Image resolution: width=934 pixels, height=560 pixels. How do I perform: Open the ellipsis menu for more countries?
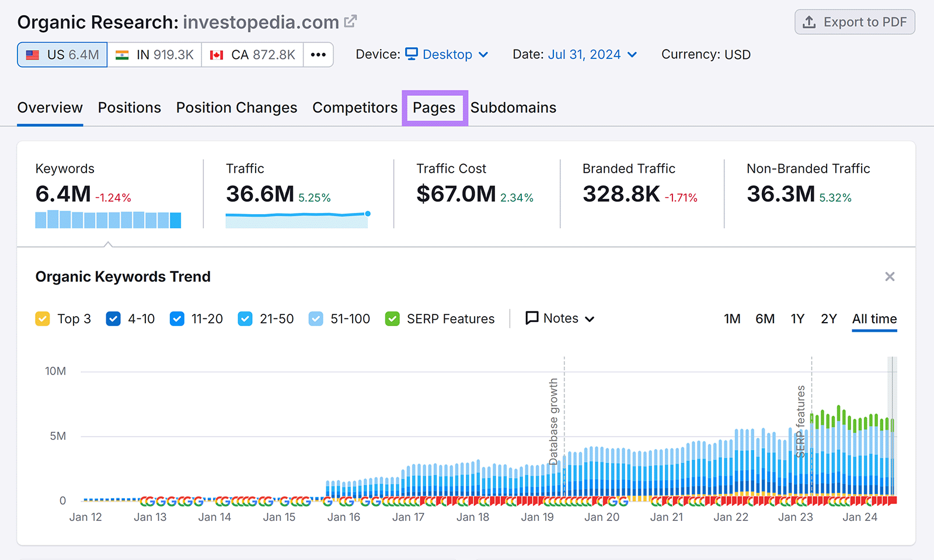pos(318,54)
